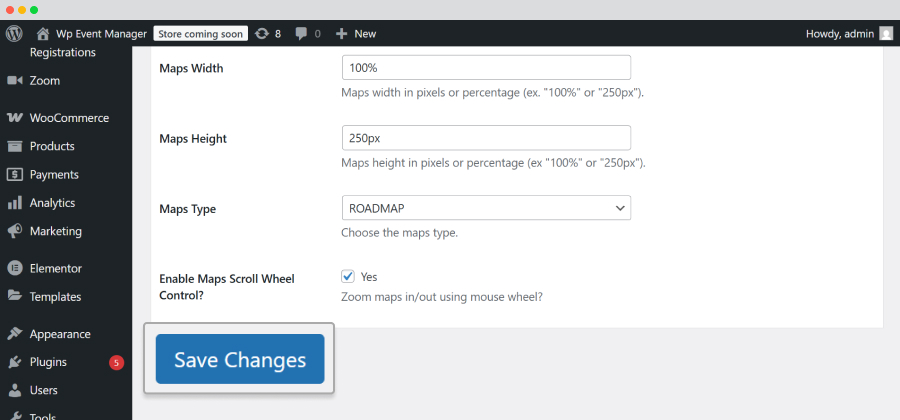Click the Save Changes button
Viewport: 900px width, 420px height.
coord(240,359)
